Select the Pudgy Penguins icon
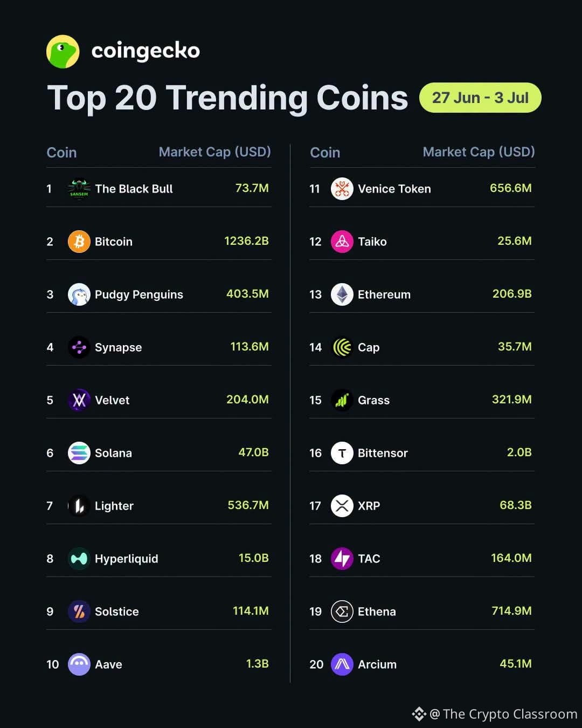The image size is (582, 728). (79, 294)
